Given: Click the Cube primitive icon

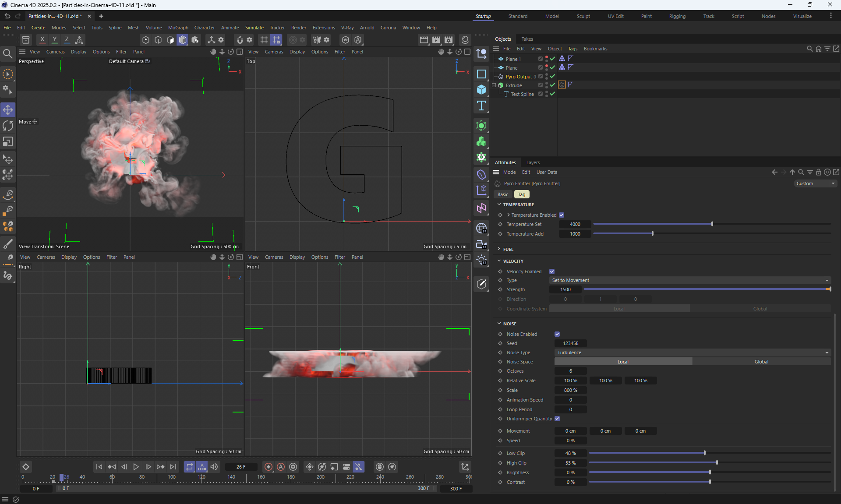Looking at the screenshot, I should [481, 90].
